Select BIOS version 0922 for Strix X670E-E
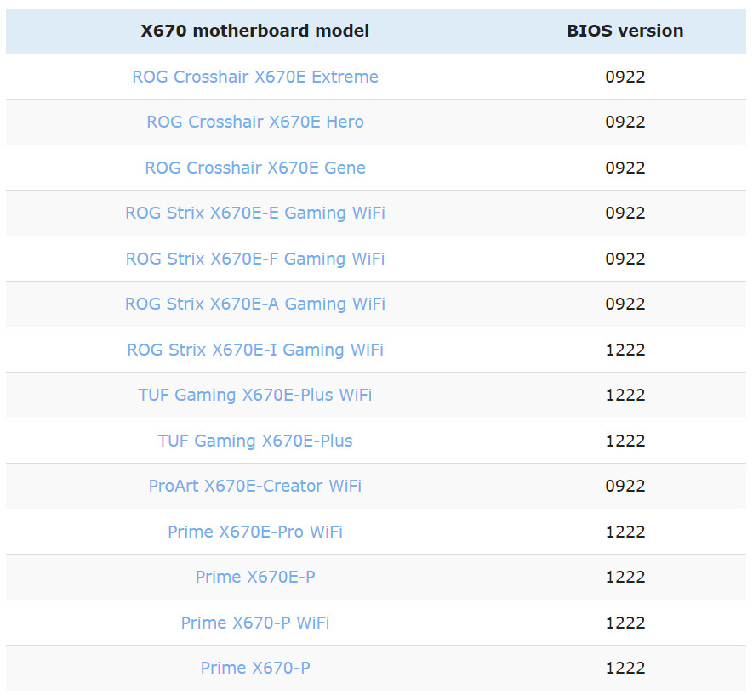Viewport: 753px width, 700px height. pyautogui.click(x=625, y=213)
